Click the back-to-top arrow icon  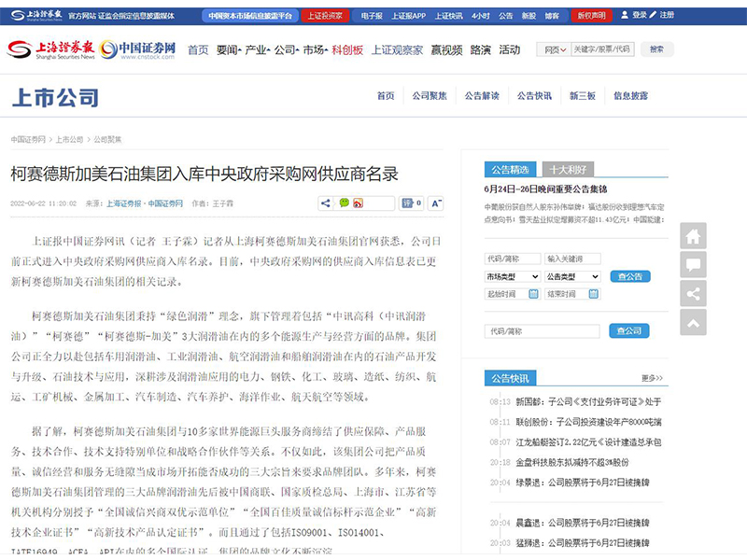point(693,323)
